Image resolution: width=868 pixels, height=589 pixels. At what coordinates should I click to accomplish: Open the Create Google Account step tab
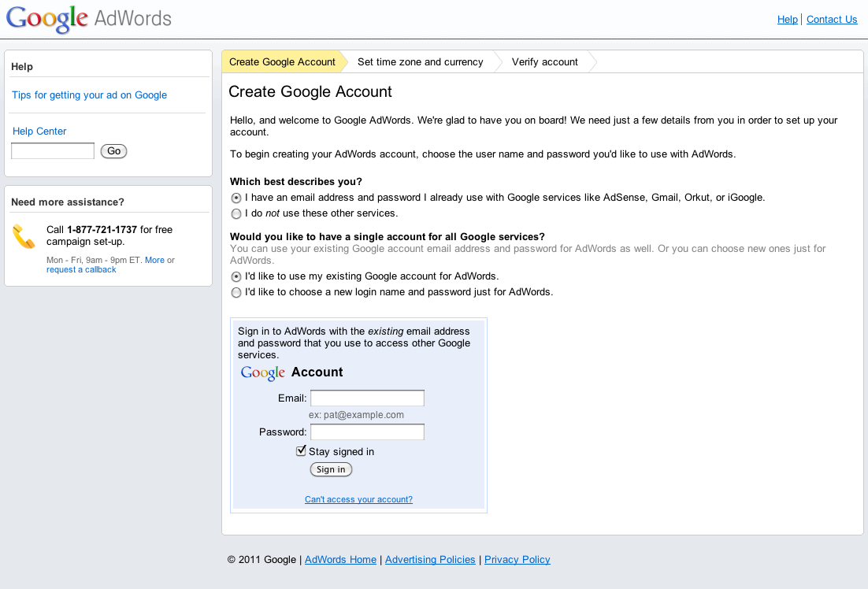(x=282, y=62)
